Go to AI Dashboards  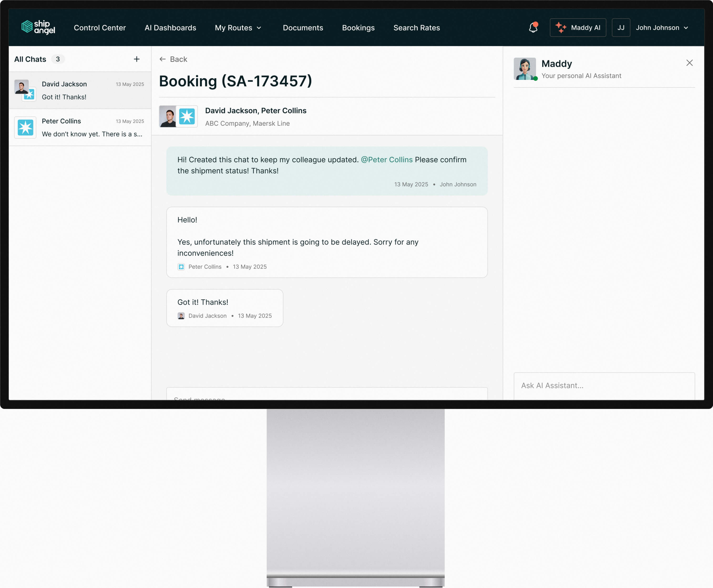pyautogui.click(x=170, y=28)
